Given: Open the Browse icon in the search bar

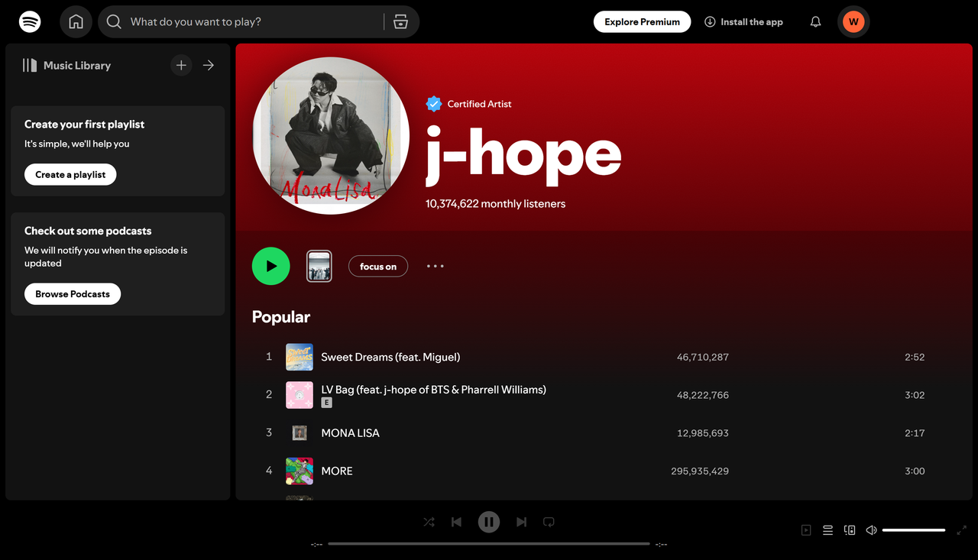Looking at the screenshot, I should [x=400, y=21].
